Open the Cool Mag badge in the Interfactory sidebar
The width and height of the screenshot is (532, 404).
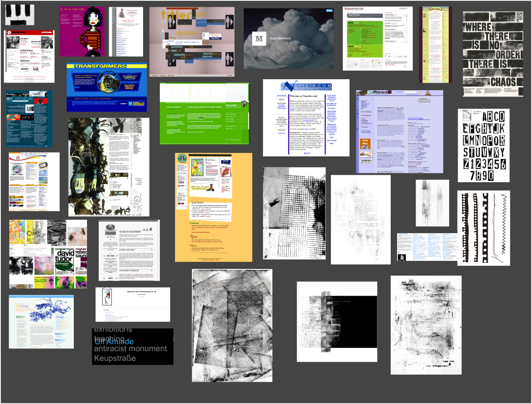coord(365,144)
